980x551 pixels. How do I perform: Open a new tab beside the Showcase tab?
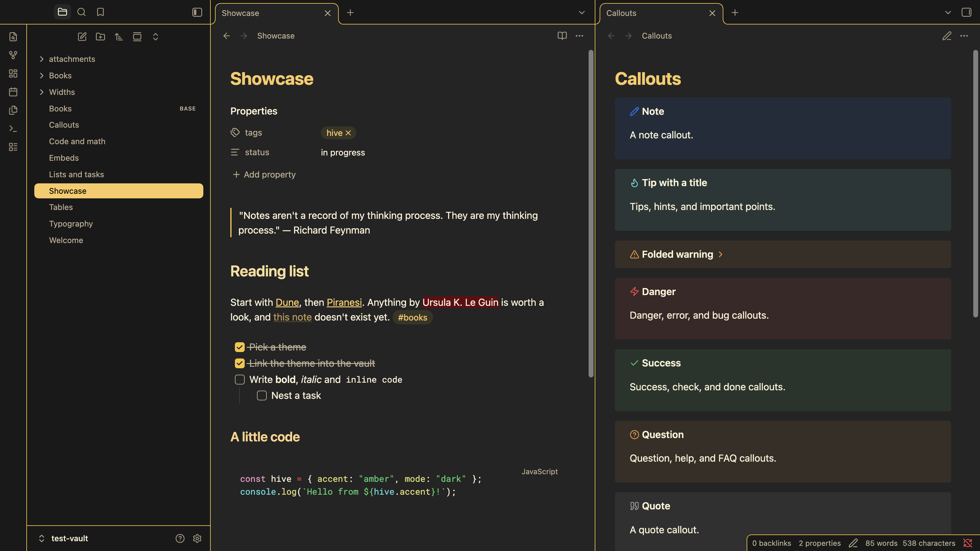350,13
